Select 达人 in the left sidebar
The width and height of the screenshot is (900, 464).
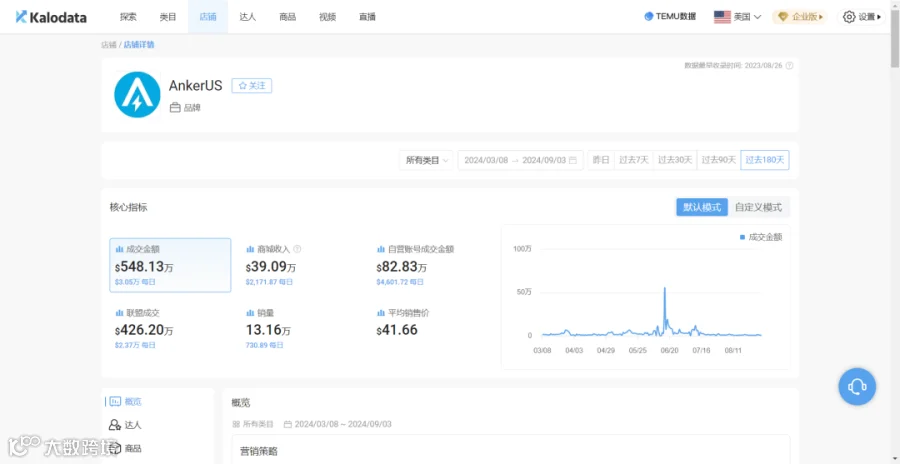125,425
